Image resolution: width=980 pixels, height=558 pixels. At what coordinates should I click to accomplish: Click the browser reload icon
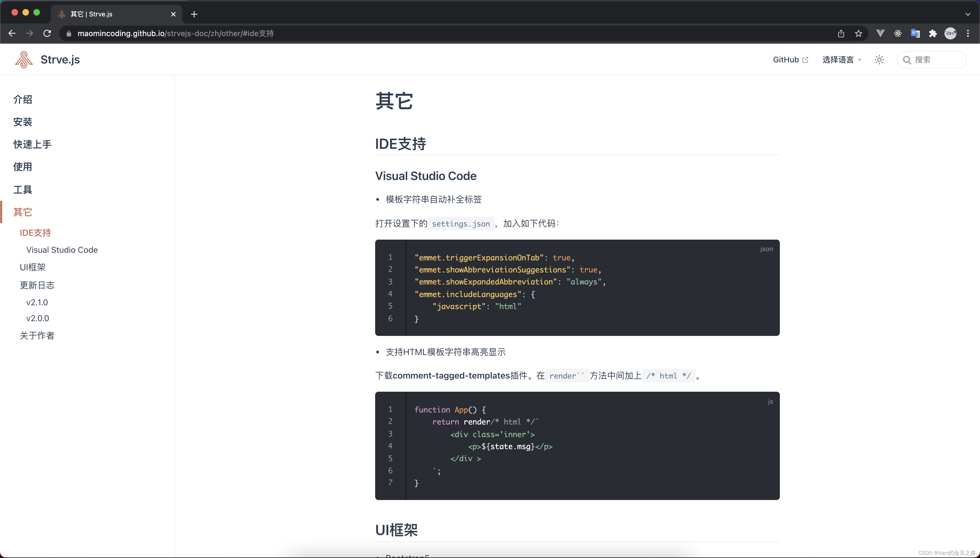pos(47,33)
